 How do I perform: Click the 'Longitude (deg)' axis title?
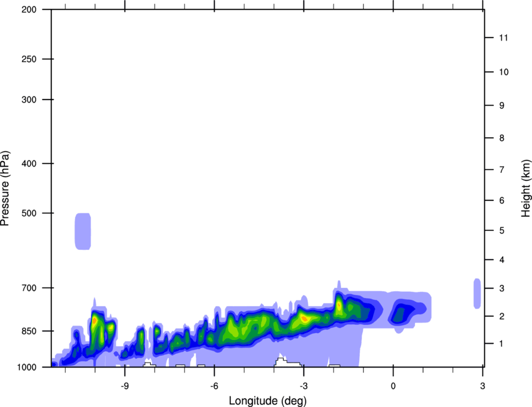coord(268,401)
